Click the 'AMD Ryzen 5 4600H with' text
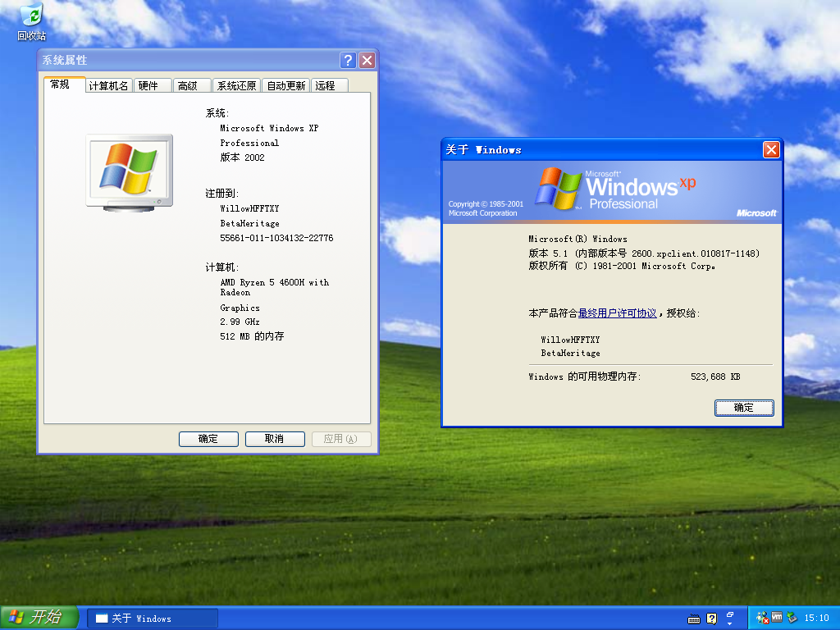Viewport: 840px width, 630px height. pyautogui.click(x=275, y=282)
